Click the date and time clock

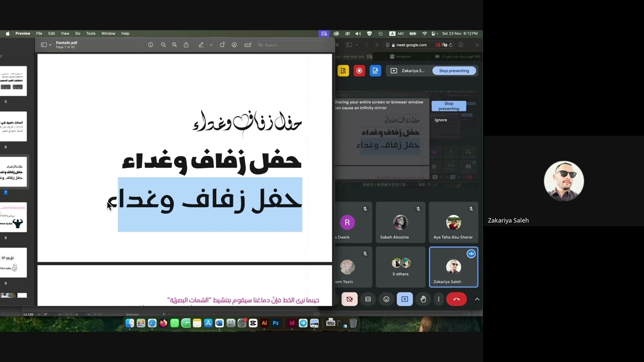coord(460,34)
